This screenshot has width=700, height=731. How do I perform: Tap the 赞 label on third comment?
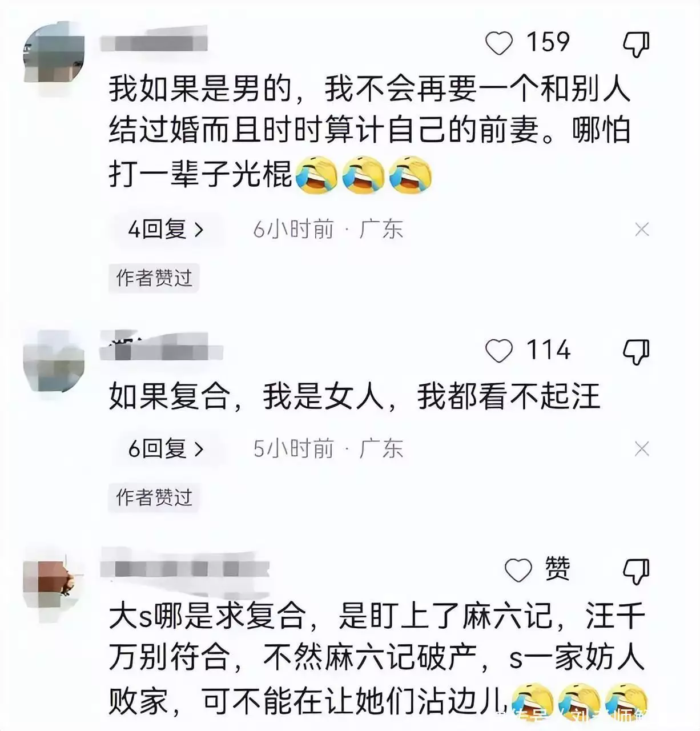pos(557,569)
